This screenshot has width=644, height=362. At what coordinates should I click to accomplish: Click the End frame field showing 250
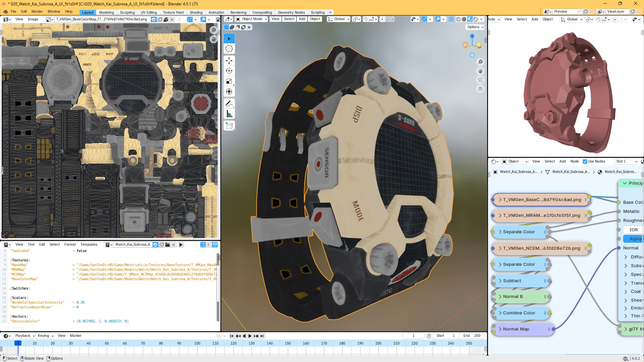tap(472, 336)
